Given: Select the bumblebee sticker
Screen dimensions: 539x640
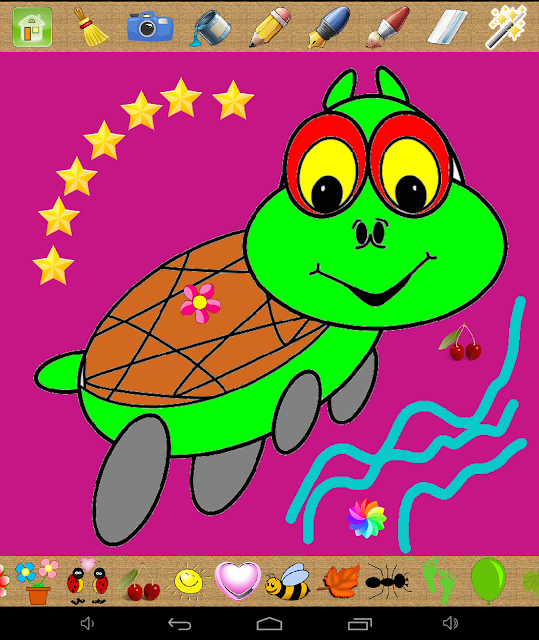Looking at the screenshot, I should 288,582.
